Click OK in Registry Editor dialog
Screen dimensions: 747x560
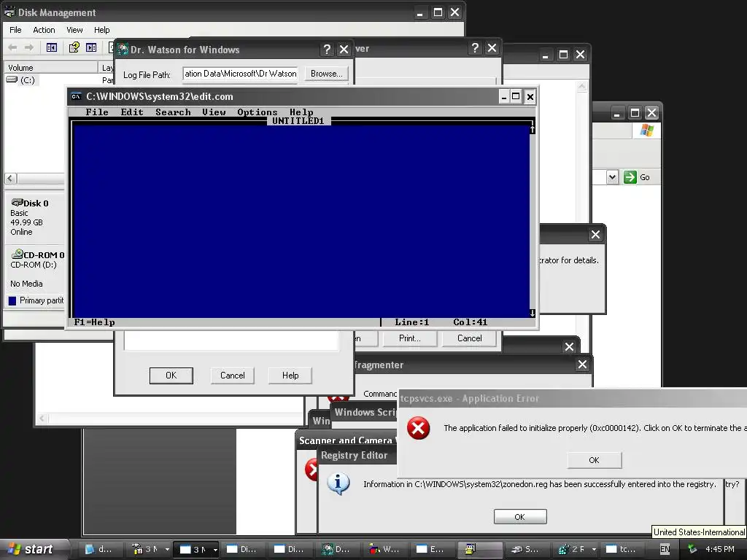(519, 517)
